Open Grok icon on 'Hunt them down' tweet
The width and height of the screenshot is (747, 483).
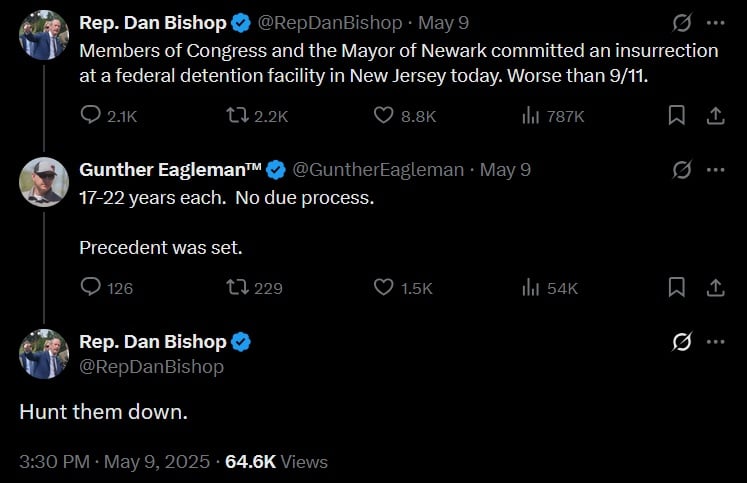pyautogui.click(x=681, y=342)
